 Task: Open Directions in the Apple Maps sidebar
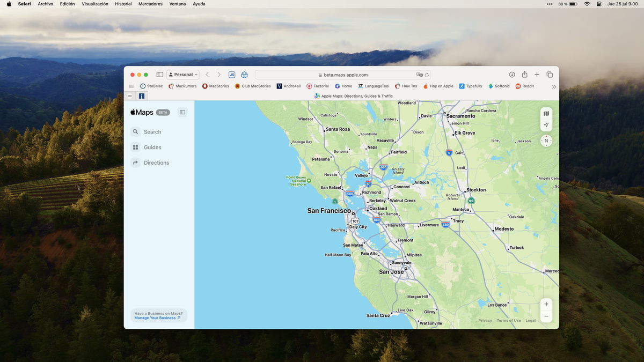156,162
